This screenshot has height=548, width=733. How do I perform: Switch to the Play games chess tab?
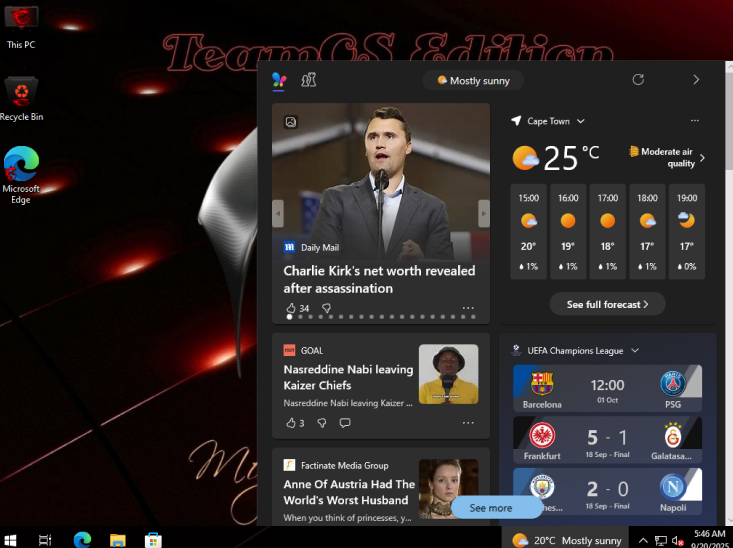[x=309, y=80]
